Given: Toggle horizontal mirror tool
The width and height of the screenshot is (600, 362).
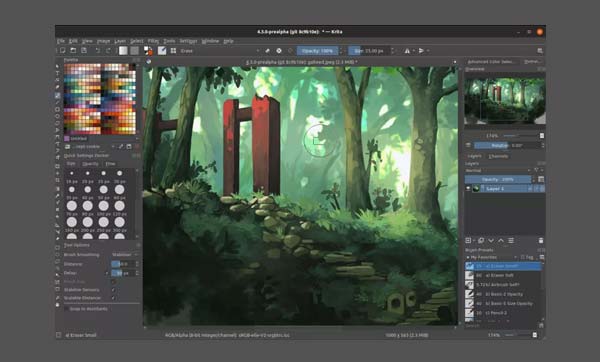Looking at the screenshot, I should tap(407, 51).
